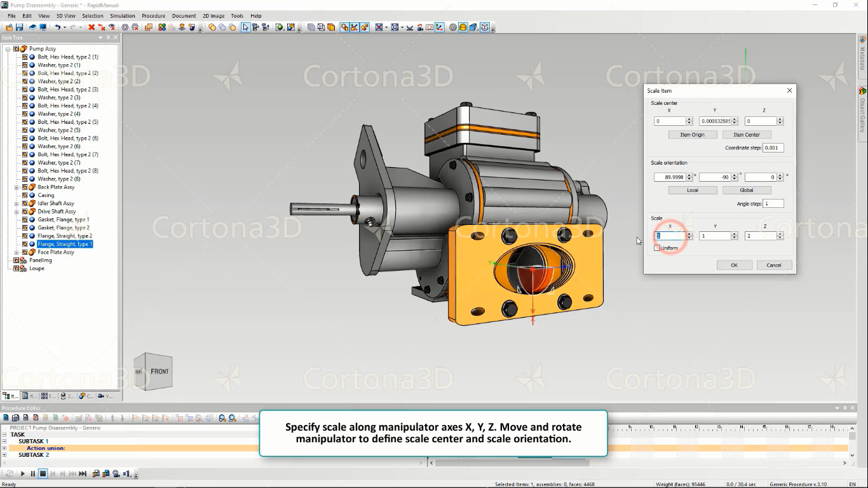Viewport: 868px width, 488px height.
Task: Click the Scale X value field
Action: (670, 236)
